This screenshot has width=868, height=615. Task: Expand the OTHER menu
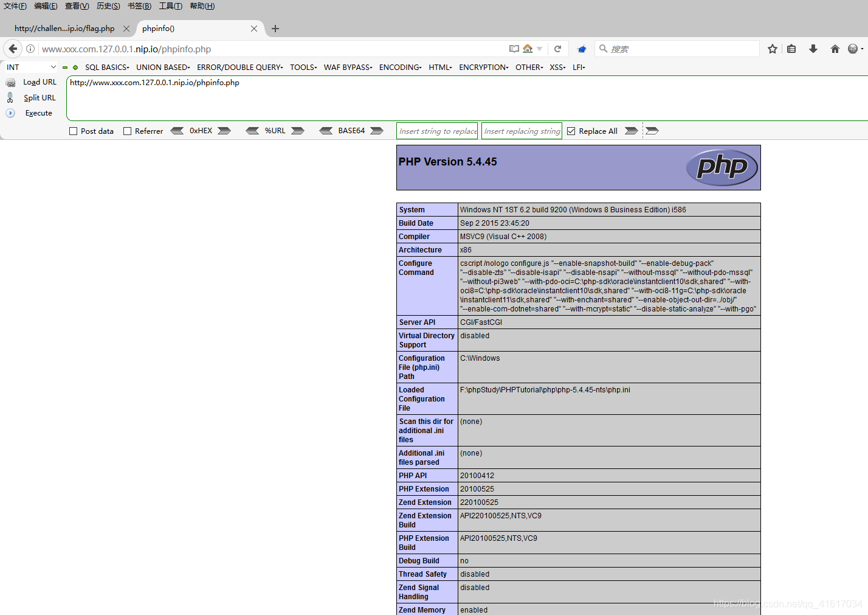529,68
